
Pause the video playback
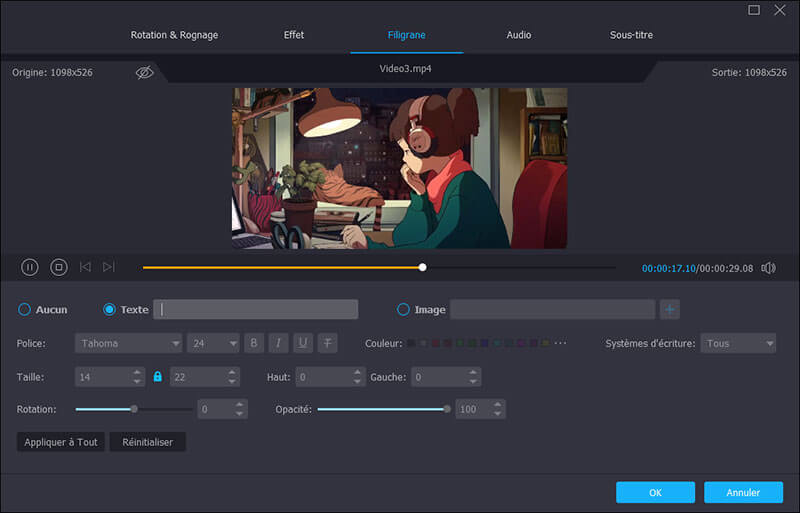[x=30, y=267]
